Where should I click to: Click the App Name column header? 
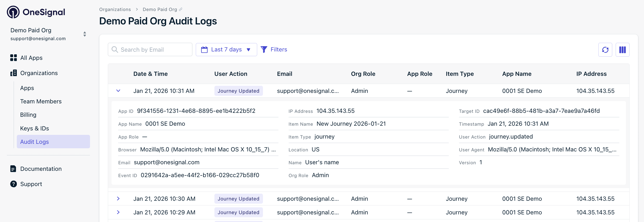[517, 74]
